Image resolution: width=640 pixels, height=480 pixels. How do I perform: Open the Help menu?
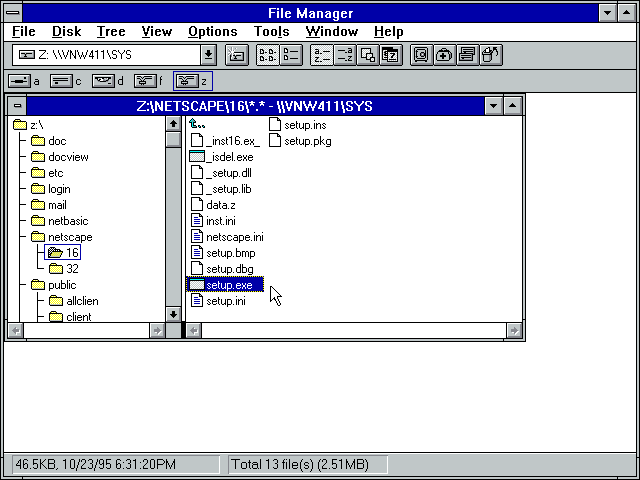coord(389,31)
